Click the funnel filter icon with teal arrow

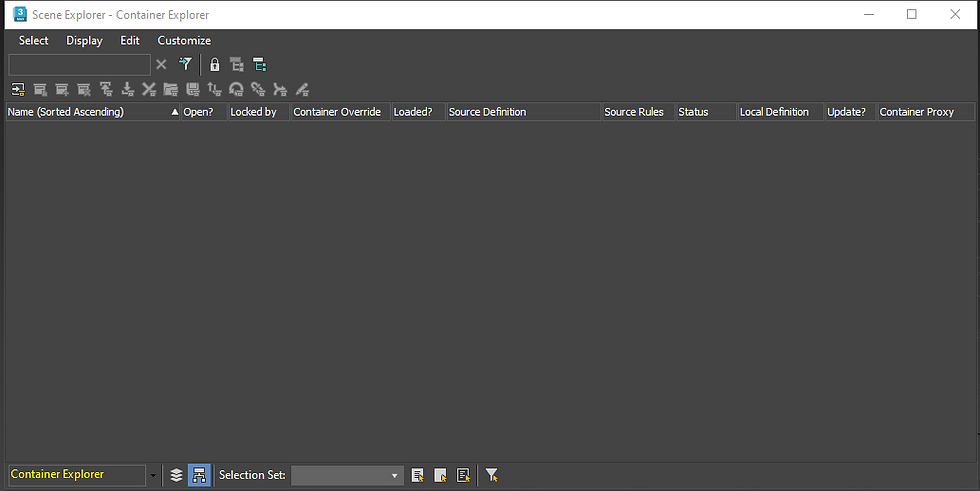pyautogui.click(x=185, y=64)
